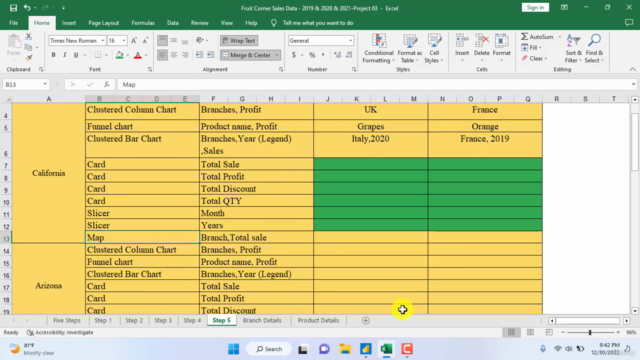Screen dimensions: 640x360
Task: Open Conditional Formatting menu
Action: click(x=379, y=49)
